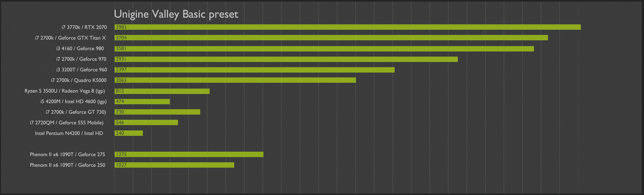Select the label i3 3200T / Geforce 960

(82, 70)
